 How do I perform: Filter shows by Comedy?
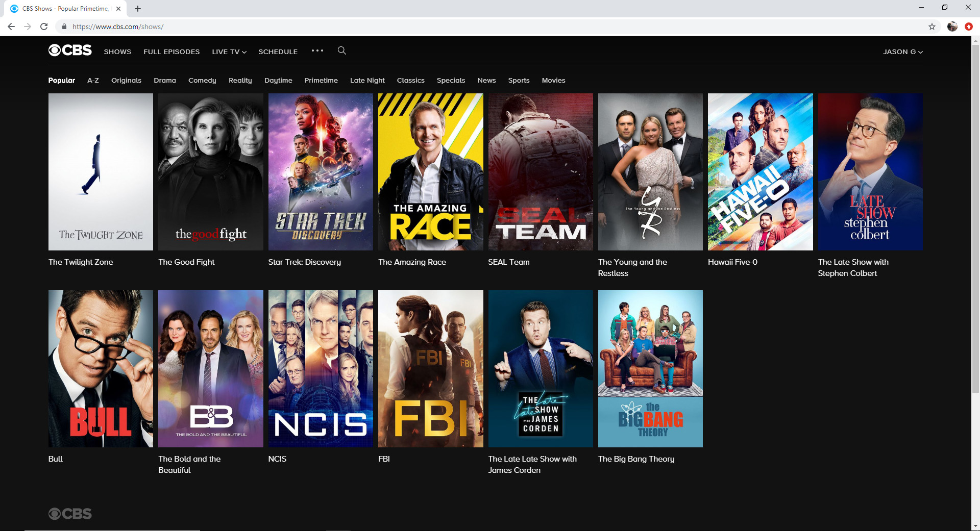(x=202, y=80)
